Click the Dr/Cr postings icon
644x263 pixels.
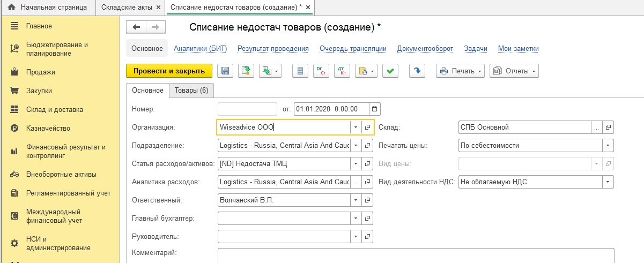(x=321, y=71)
